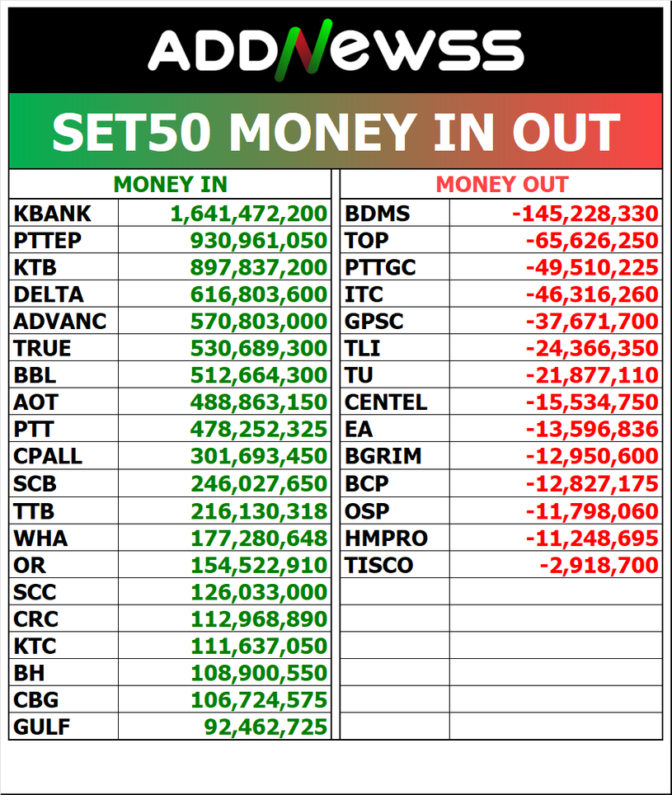Select BDMS value -145,228,330

[585, 214]
